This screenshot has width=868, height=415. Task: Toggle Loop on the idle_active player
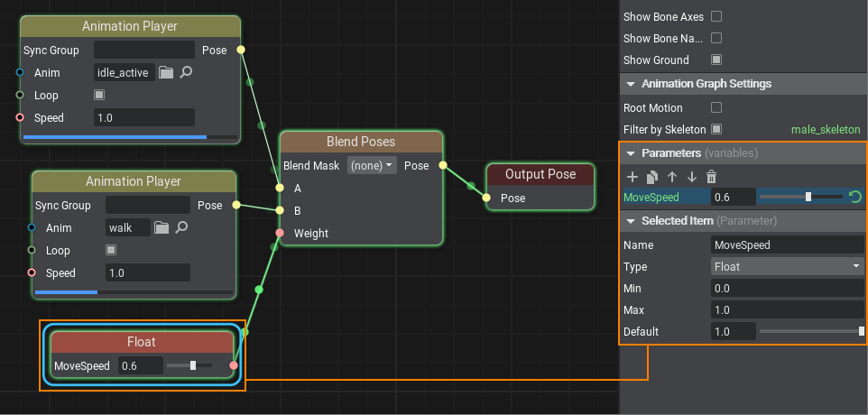(99, 95)
